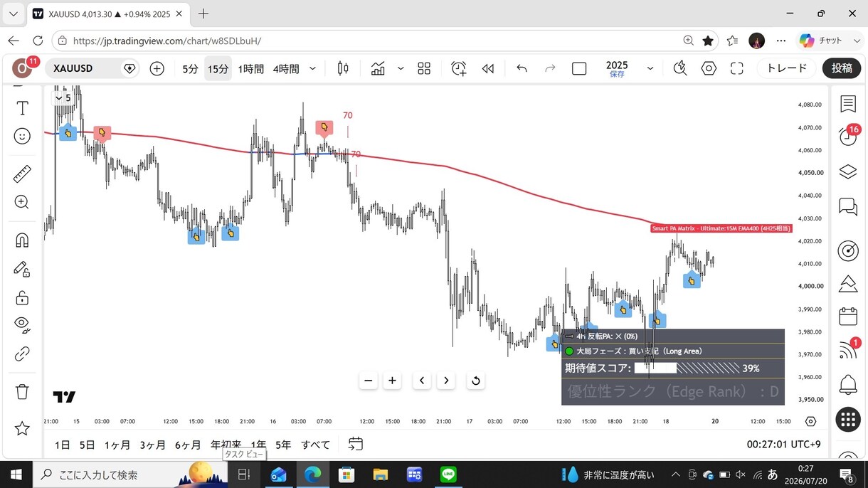The width and height of the screenshot is (868, 488).
Task: Activate the zoom in magnifier tool
Action: pos(22,202)
